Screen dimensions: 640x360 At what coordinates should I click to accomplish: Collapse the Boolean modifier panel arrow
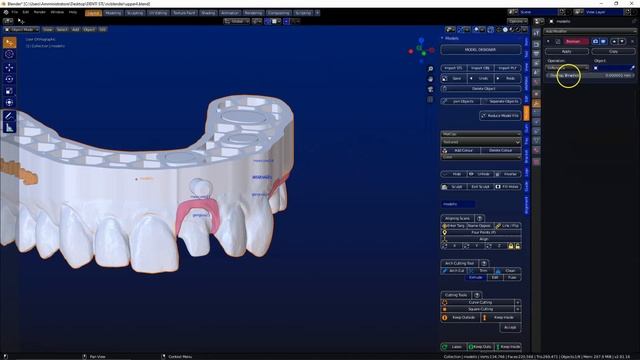pyautogui.click(x=548, y=41)
